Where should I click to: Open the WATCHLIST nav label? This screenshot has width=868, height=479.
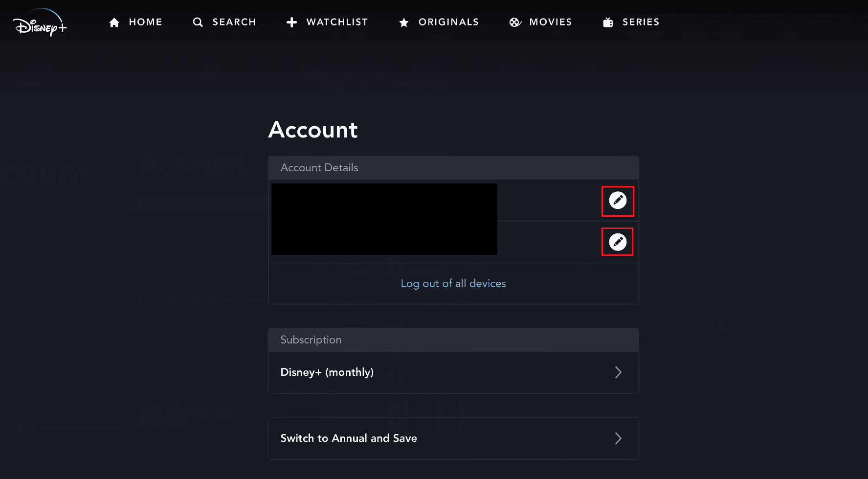pos(337,22)
